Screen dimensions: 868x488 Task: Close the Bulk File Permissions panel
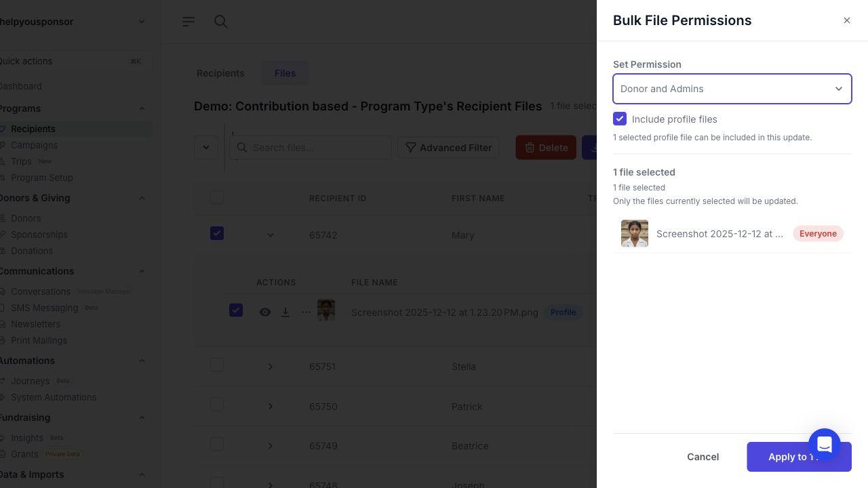click(x=847, y=20)
